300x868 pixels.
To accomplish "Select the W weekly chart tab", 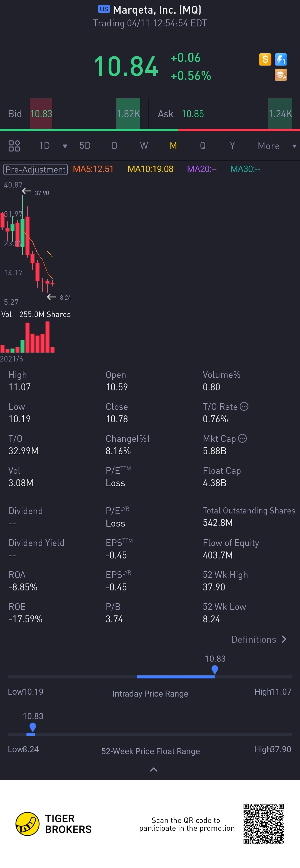I will [144, 146].
